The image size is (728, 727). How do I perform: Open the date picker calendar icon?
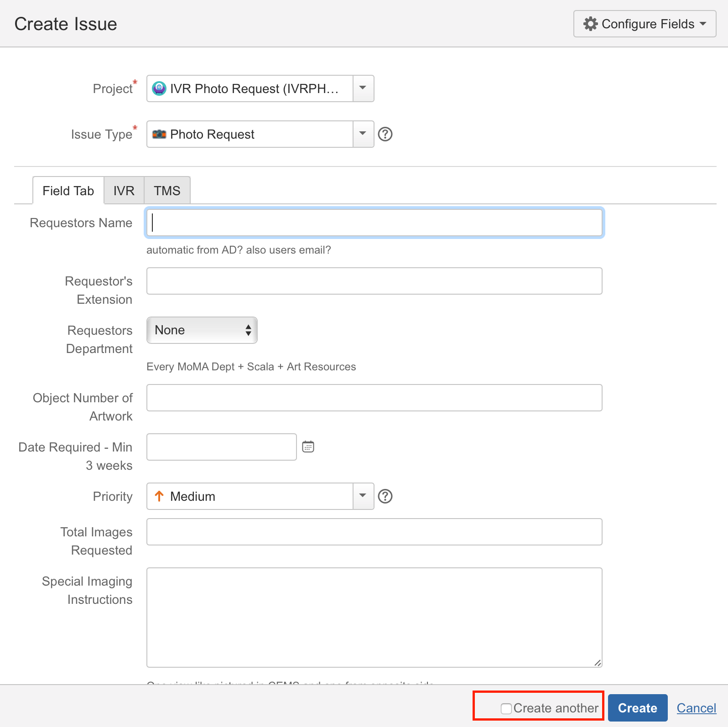click(x=308, y=447)
